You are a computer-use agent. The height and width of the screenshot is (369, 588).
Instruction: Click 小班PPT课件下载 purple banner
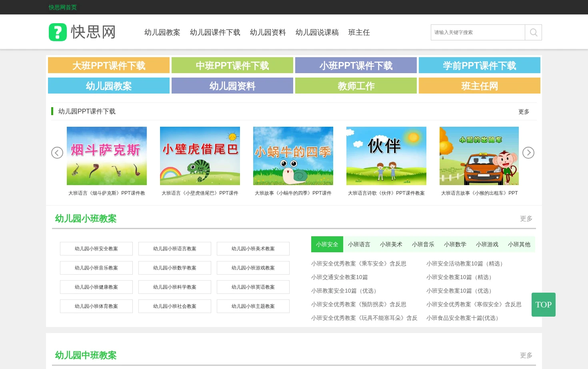click(356, 65)
